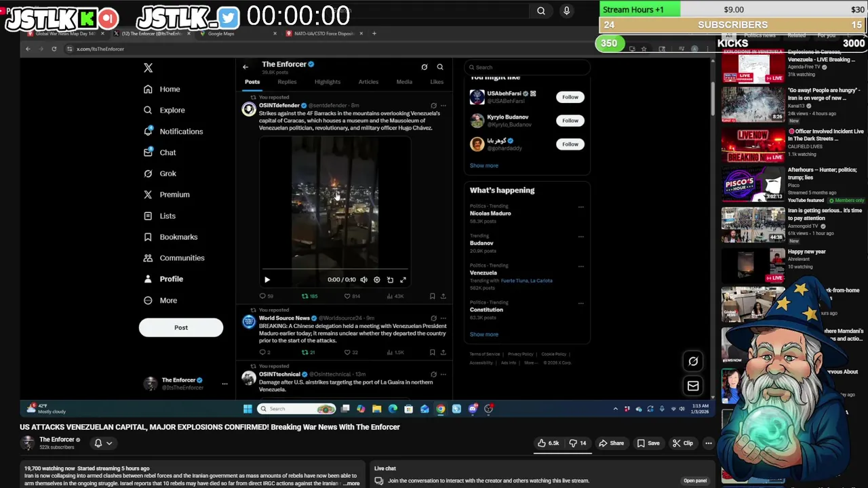Play the OSINTdefender tweet video
The image size is (868, 488).
click(267, 279)
